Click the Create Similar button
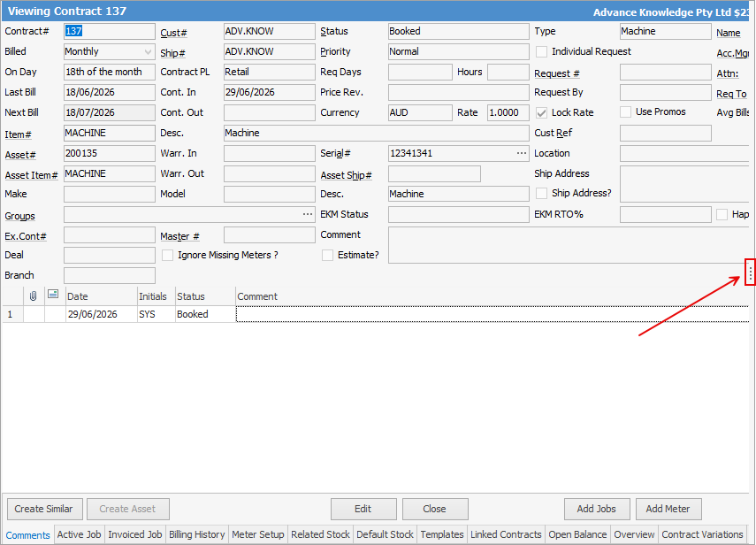Screen dimensions: 756x545 coord(45,509)
